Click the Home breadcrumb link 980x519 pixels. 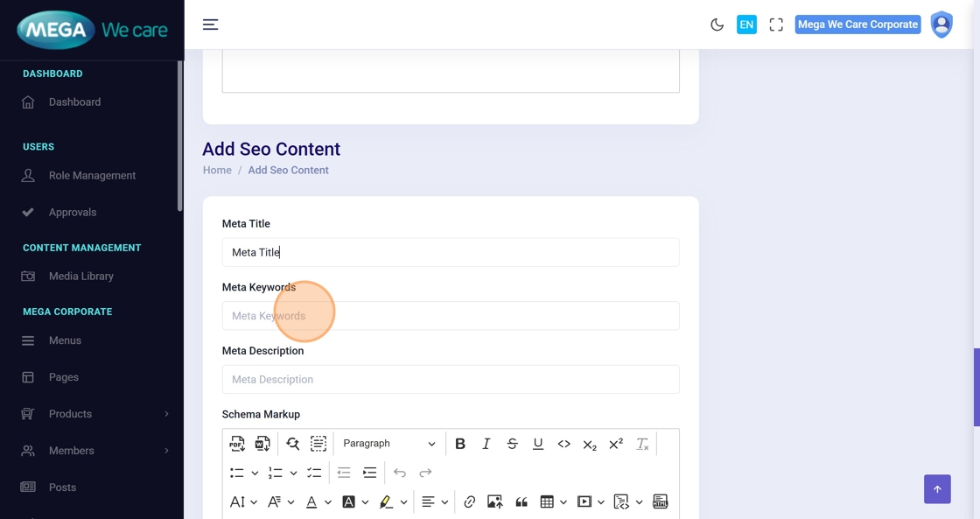(217, 170)
